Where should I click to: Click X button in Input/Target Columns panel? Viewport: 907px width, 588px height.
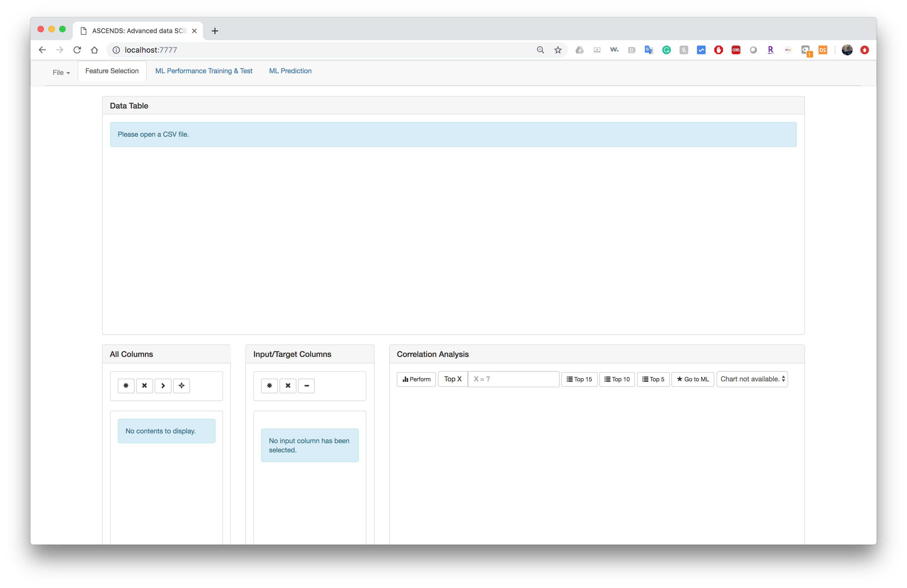pos(288,385)
